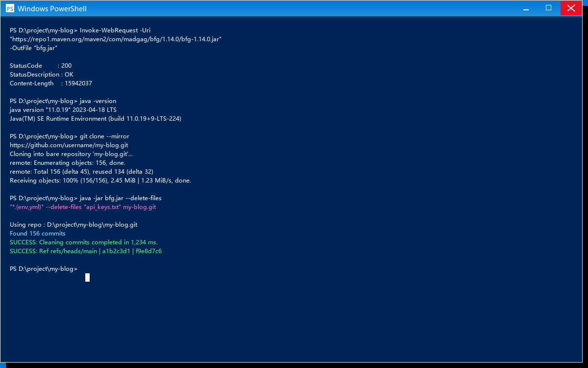Click the final empty PS prompt line
Viewport: 588px width, 368px height.
point(44,269)
